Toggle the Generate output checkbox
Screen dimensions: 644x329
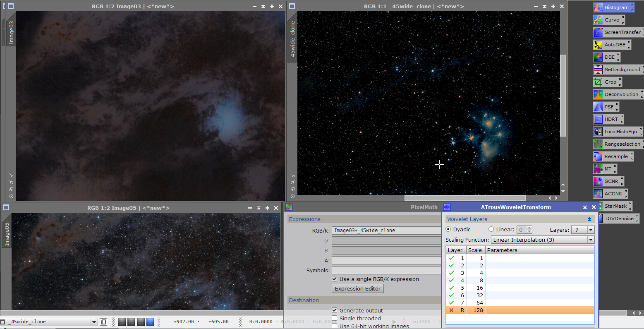click(x=335, y=310)
